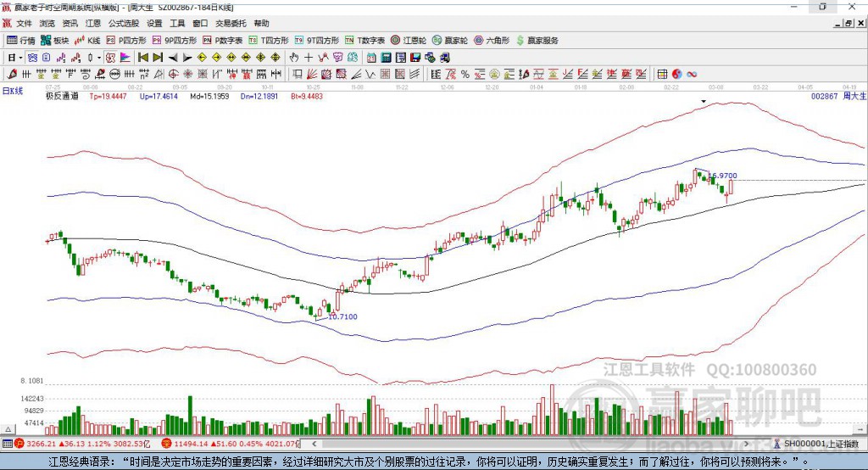Open the calculator icon

(x=387, y=58)
